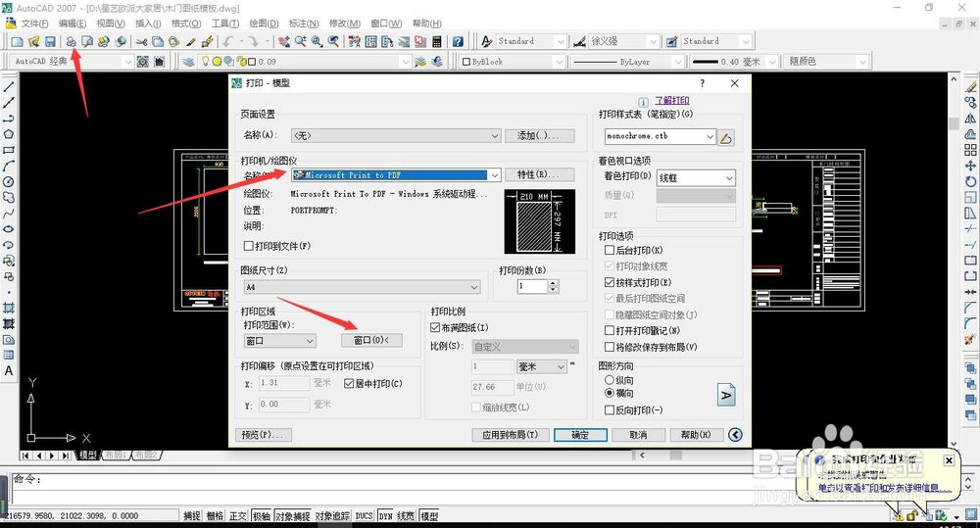Click the Cut scissors icon
This screenshot has height=528, width=980.
click(142, 41)
